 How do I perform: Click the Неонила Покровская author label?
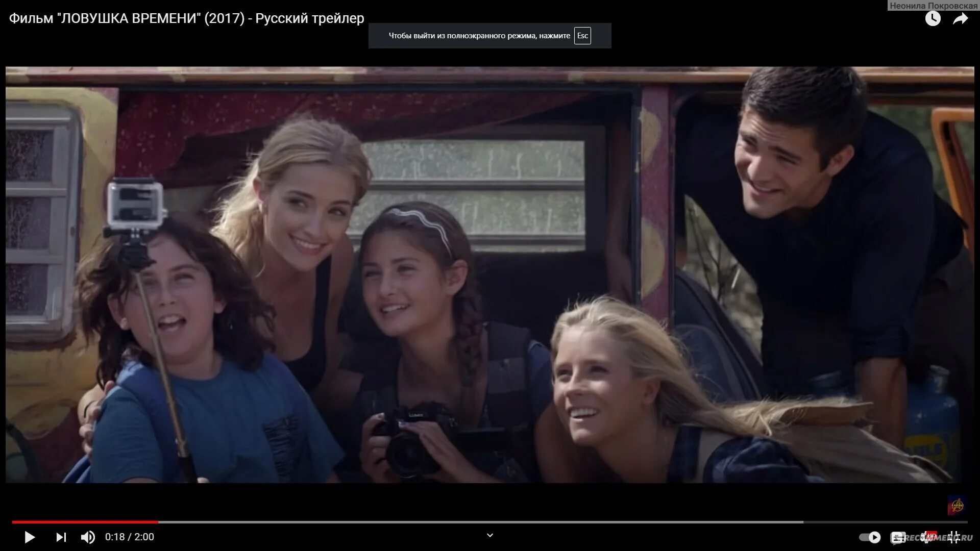click(934, 6)
